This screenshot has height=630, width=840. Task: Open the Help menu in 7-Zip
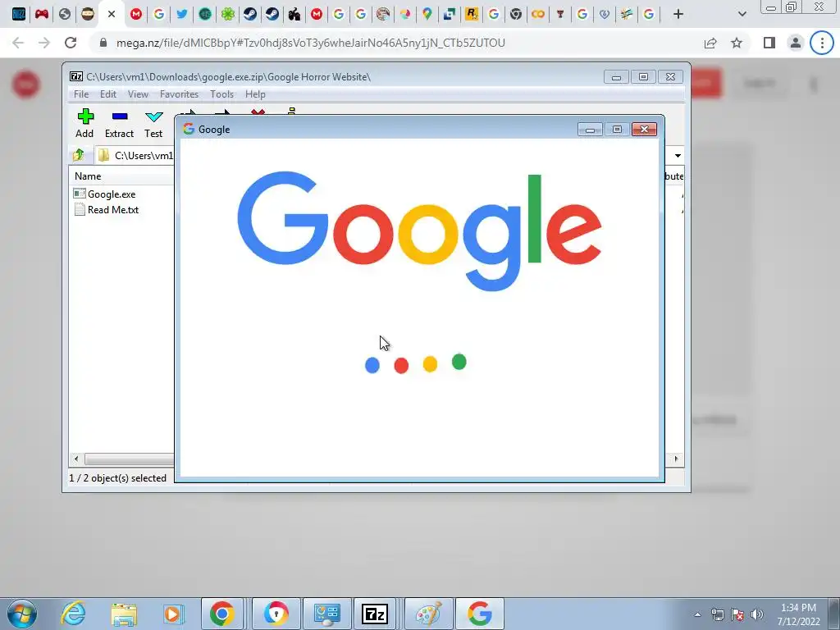pos(255,94)
